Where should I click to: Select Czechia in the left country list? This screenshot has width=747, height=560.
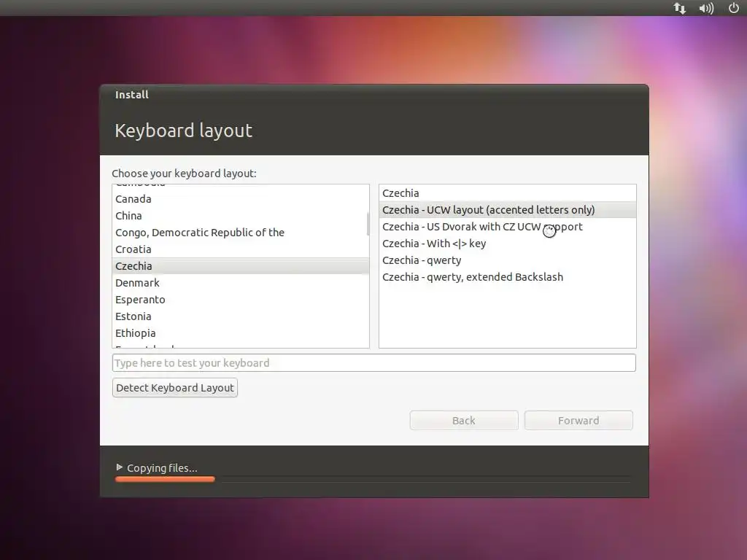(x=241, y=265)
